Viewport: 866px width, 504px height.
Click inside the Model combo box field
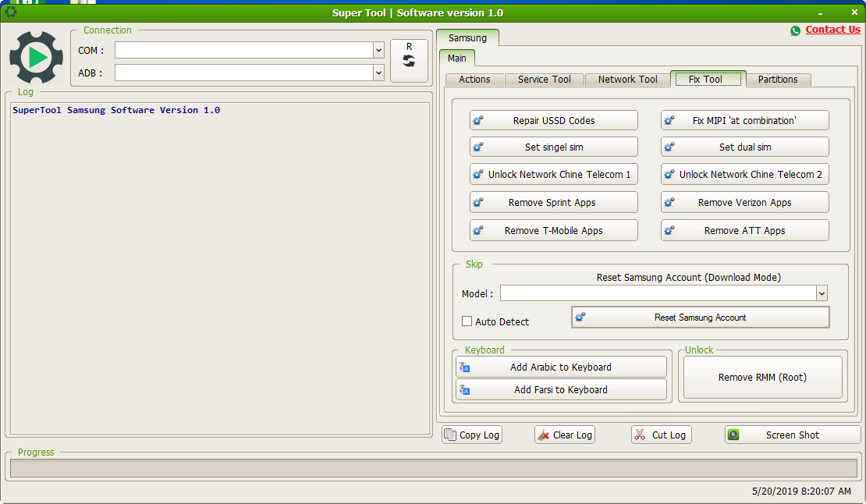pos(658,293)
